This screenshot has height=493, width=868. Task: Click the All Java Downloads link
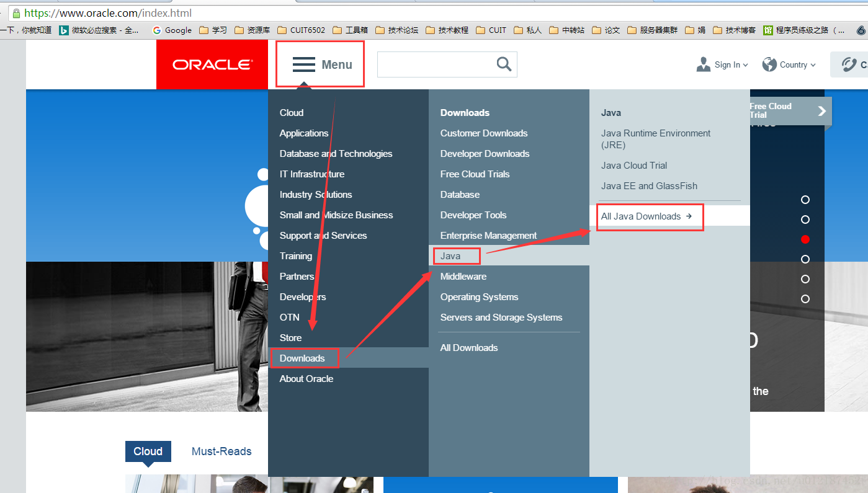(647, 216)
